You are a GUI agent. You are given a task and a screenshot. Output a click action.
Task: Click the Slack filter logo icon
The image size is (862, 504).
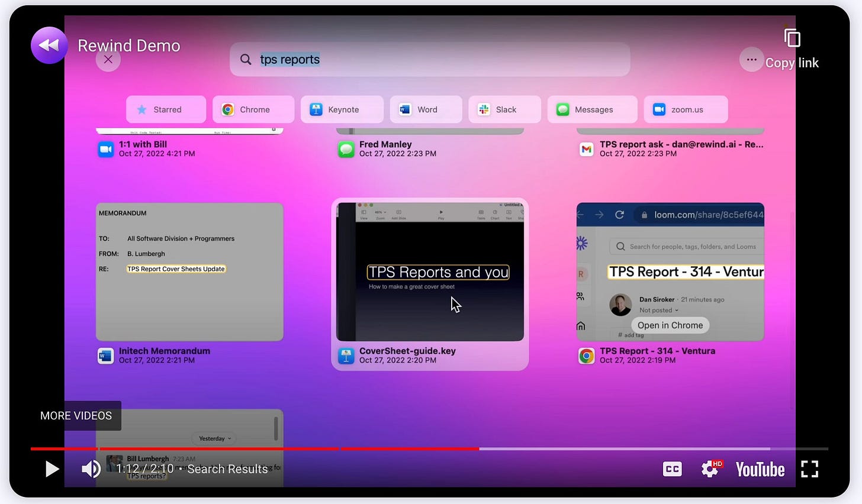coord(484,109)
